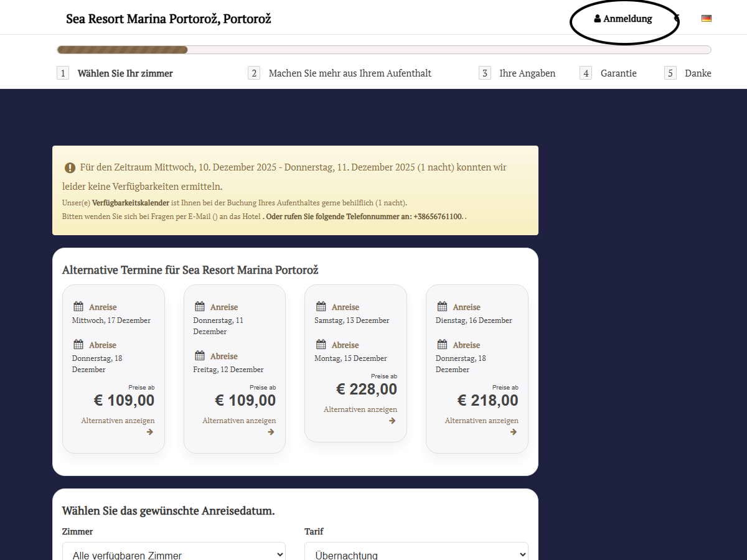Open the Verfügbarkeitskalender link in the notice
Screen dimensions: 747x560
click(x=130, y=203)
